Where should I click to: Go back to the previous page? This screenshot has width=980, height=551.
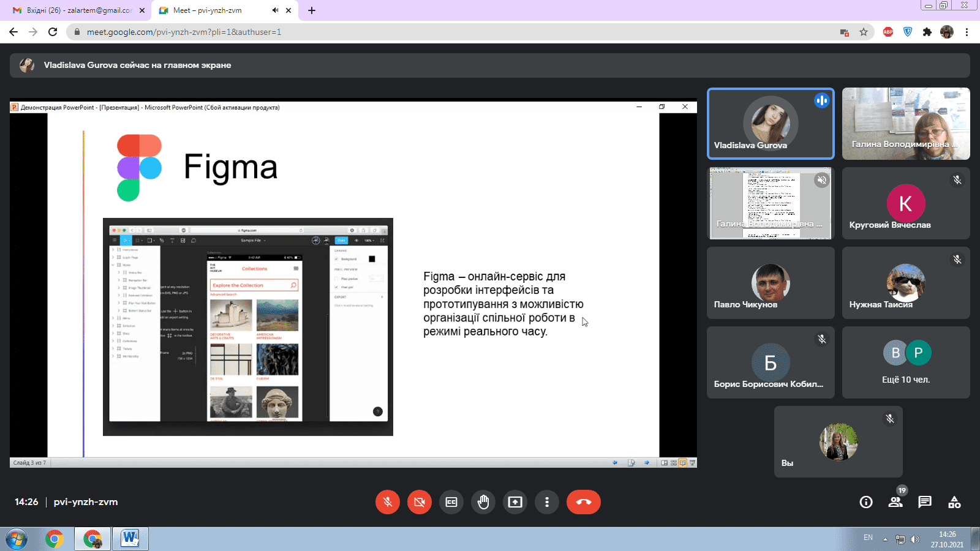pyautogui.click(x=13, y=32)
